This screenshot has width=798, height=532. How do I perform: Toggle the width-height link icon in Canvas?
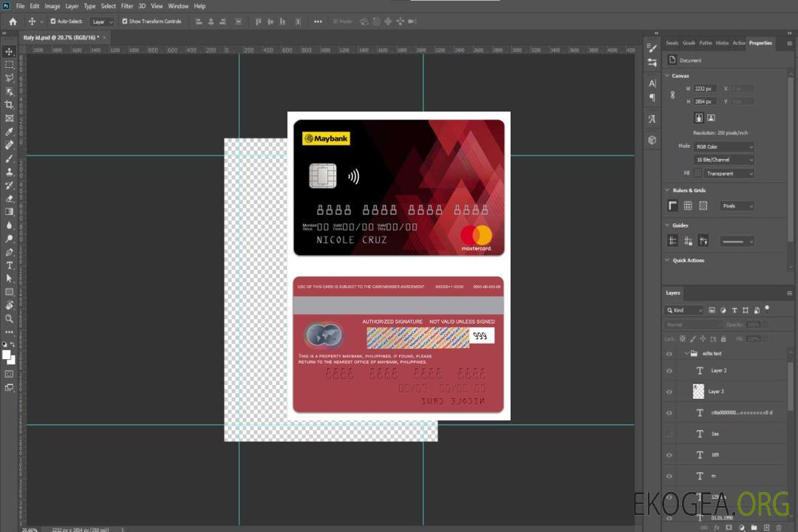673,95
